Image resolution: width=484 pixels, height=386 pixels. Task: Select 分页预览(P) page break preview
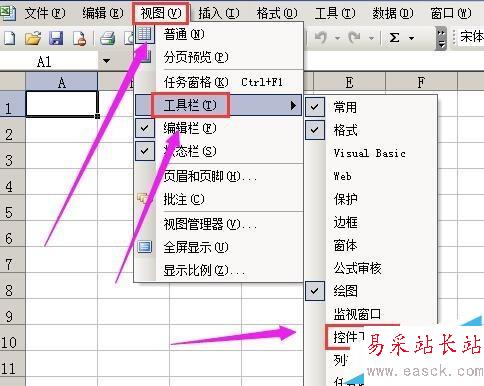click(219, 57)
